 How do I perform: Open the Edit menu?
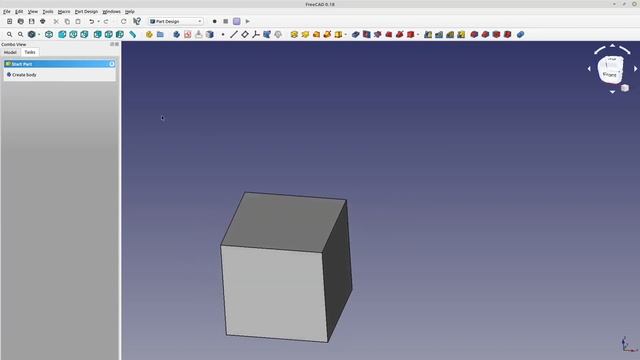pyautogui.click(x=19, y=11)
